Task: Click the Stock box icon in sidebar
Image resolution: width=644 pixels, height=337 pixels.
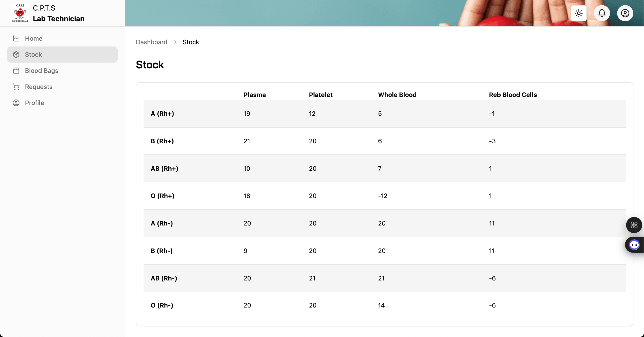Action: [x=16, y=55]
